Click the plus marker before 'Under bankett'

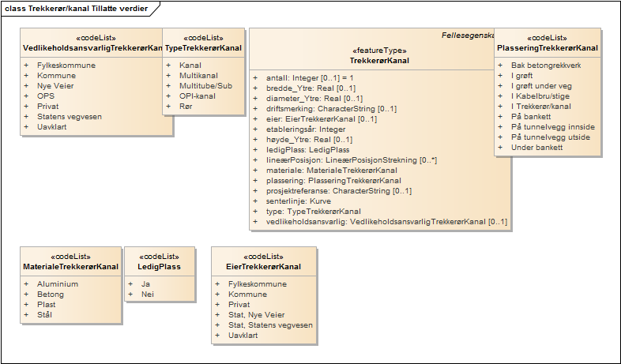click(501, 147)
